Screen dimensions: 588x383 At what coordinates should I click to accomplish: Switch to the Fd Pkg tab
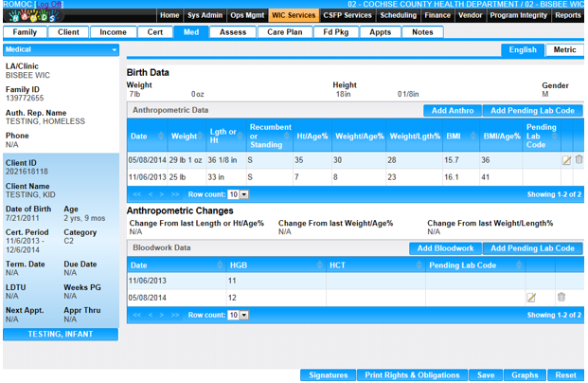coord(336,32)
